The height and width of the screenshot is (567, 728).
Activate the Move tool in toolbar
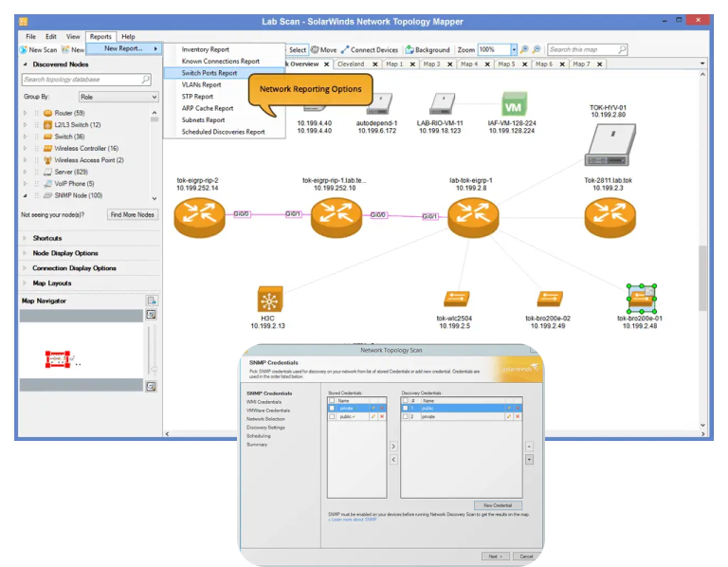[x=323, y=49]
